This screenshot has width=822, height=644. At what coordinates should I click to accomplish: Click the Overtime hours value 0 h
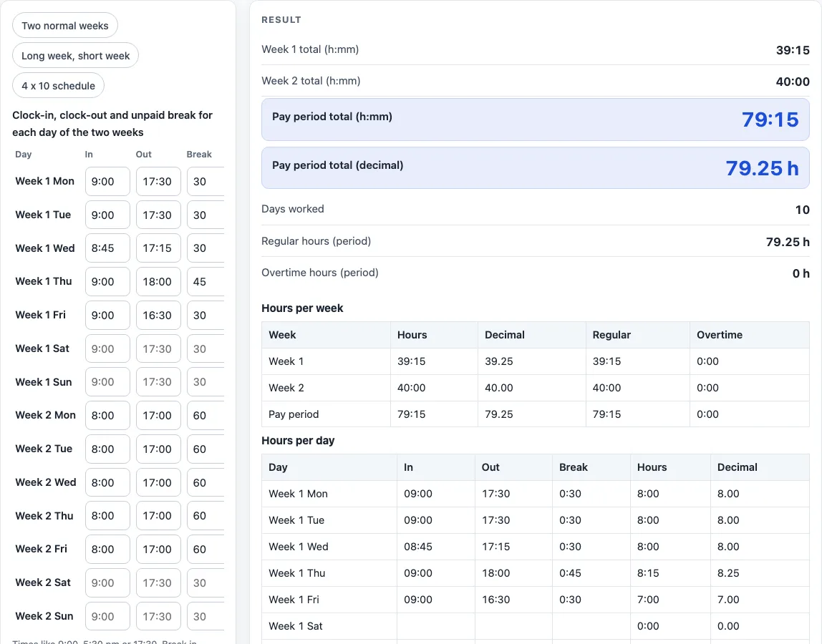click(x=801, y=273)
